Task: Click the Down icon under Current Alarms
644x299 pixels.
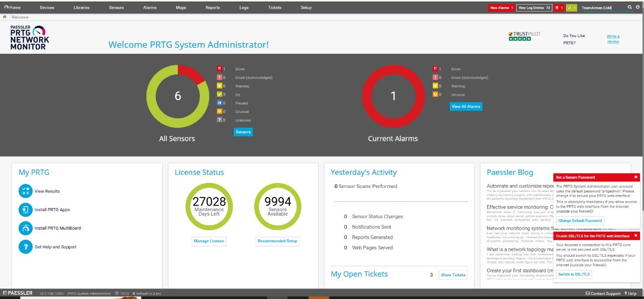Action: click(x=435, y=69)
